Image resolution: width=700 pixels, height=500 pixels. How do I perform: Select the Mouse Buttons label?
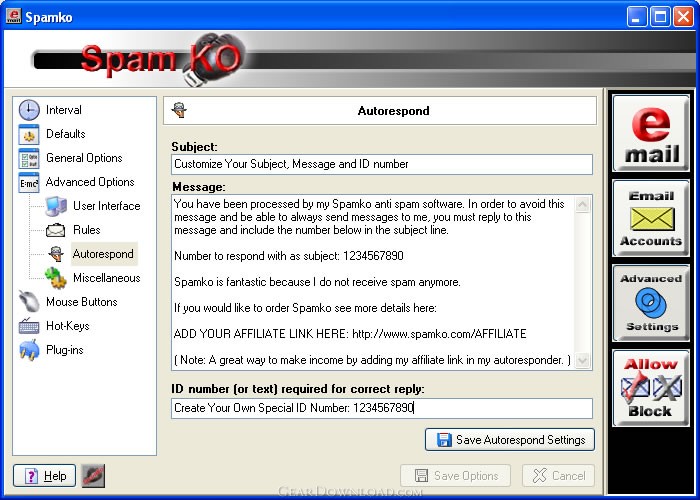(x=82, y=302)
